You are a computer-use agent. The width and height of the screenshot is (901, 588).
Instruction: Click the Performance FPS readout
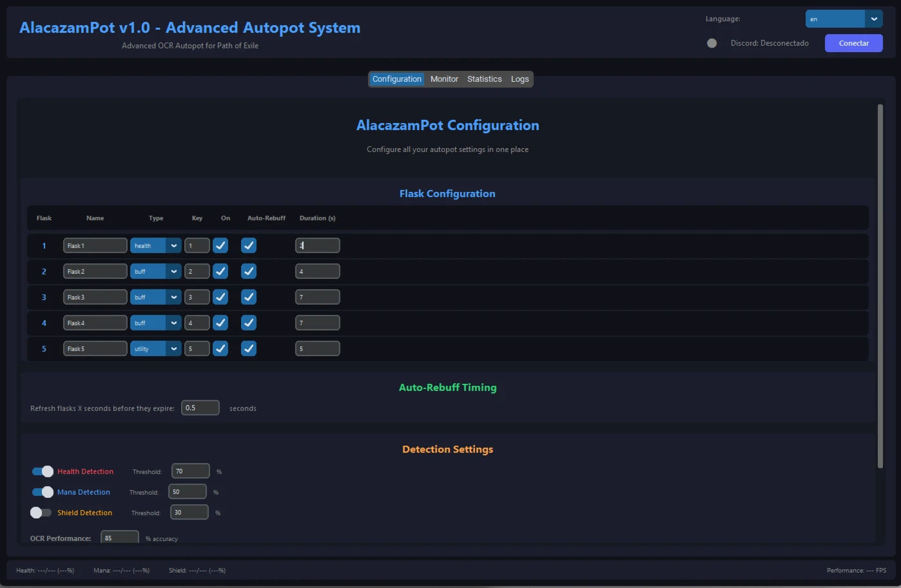(857, 571)
